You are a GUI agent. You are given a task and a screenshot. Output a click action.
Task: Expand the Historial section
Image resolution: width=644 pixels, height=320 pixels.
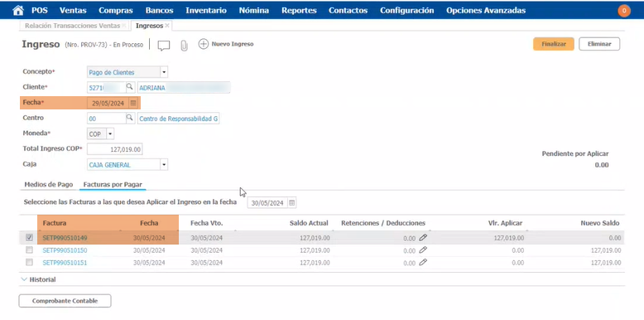coord(38,279)
